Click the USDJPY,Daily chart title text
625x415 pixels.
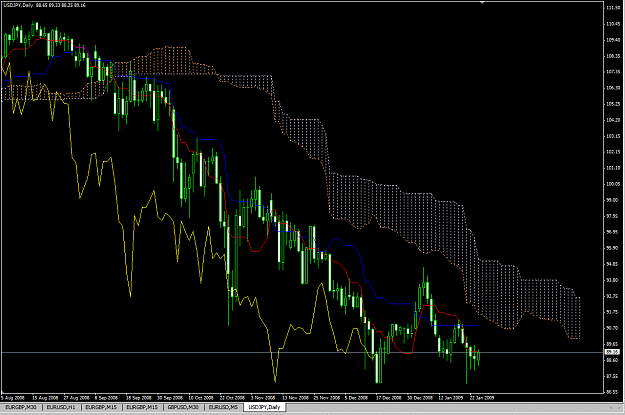click(19, 5)
